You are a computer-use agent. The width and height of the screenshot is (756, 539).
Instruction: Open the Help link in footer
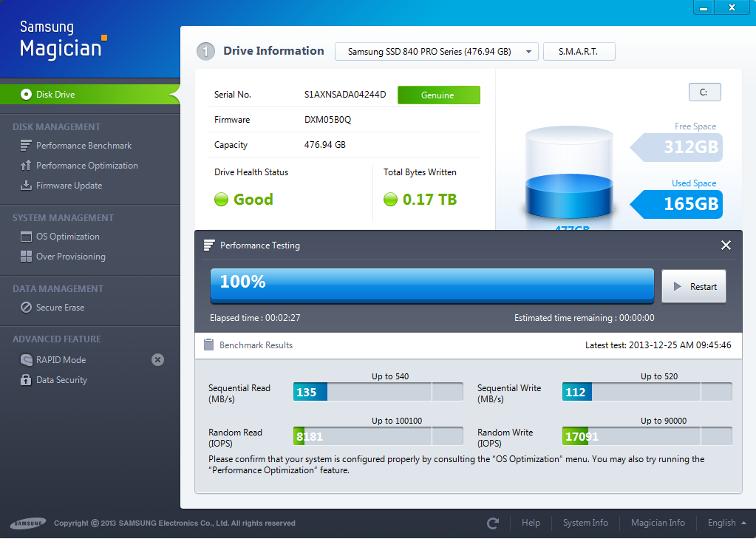coord(531,523)
